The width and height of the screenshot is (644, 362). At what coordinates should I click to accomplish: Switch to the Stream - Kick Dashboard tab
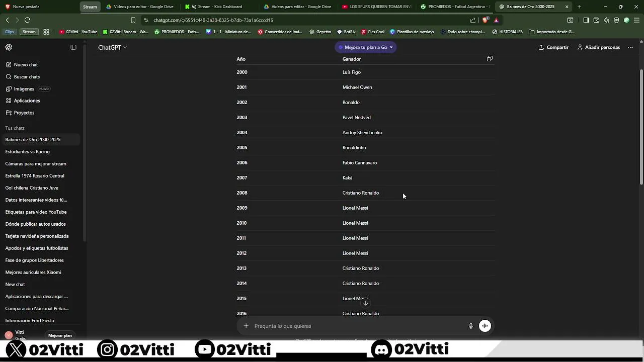coord(220,7)
